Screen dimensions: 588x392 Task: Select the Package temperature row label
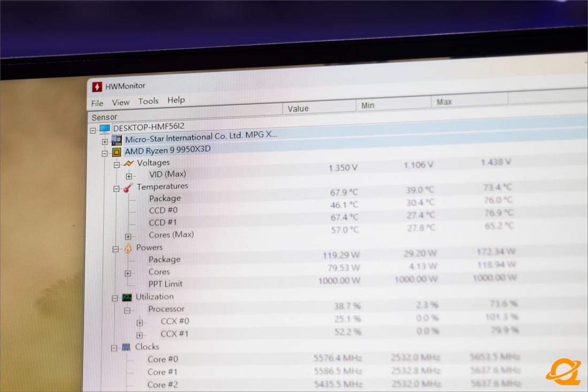165,198
